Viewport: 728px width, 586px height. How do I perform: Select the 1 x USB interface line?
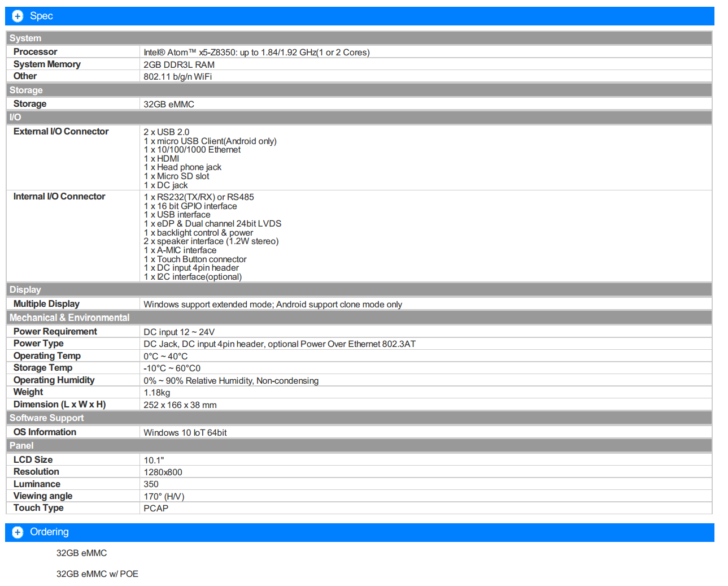tap(177, 215)
